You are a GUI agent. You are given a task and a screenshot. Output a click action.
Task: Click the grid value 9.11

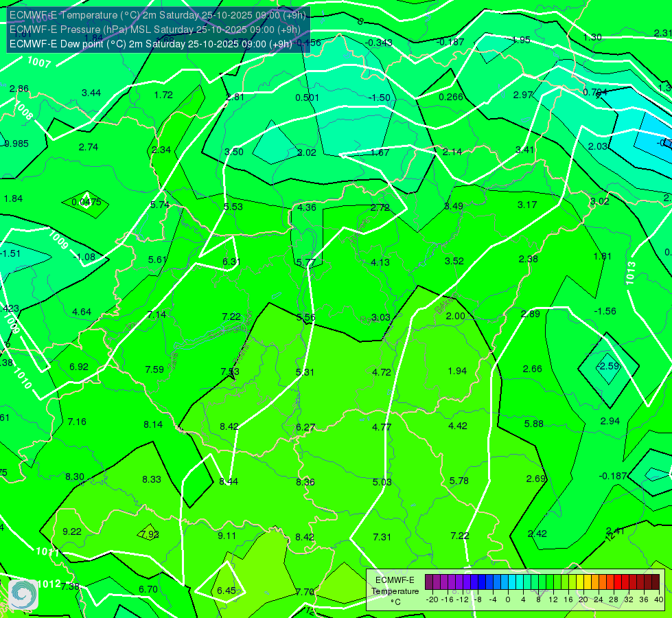227,536
